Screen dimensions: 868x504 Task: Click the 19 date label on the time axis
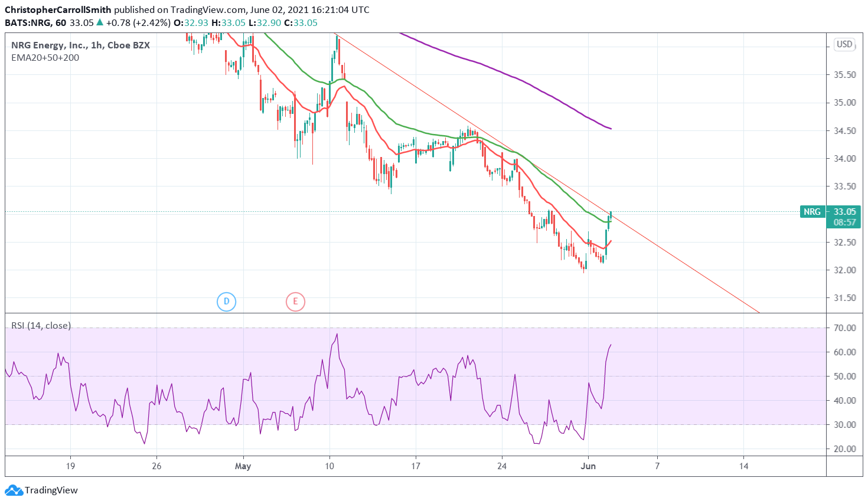70,466
